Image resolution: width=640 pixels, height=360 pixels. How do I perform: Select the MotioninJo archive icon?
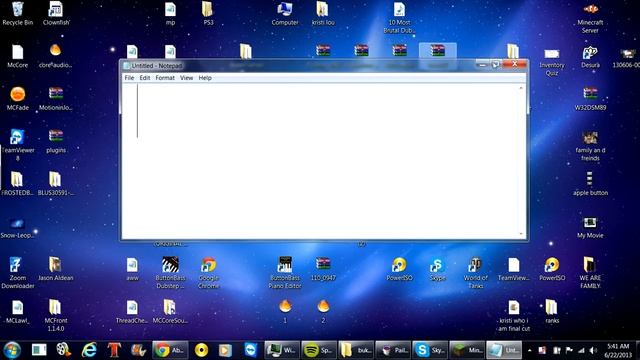tap(56, 99)
